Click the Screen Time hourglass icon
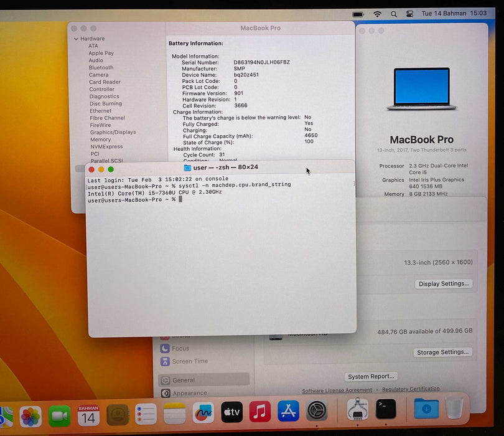Screen dimensions: 504x436 pyautogui.click(x=165, y=361)
